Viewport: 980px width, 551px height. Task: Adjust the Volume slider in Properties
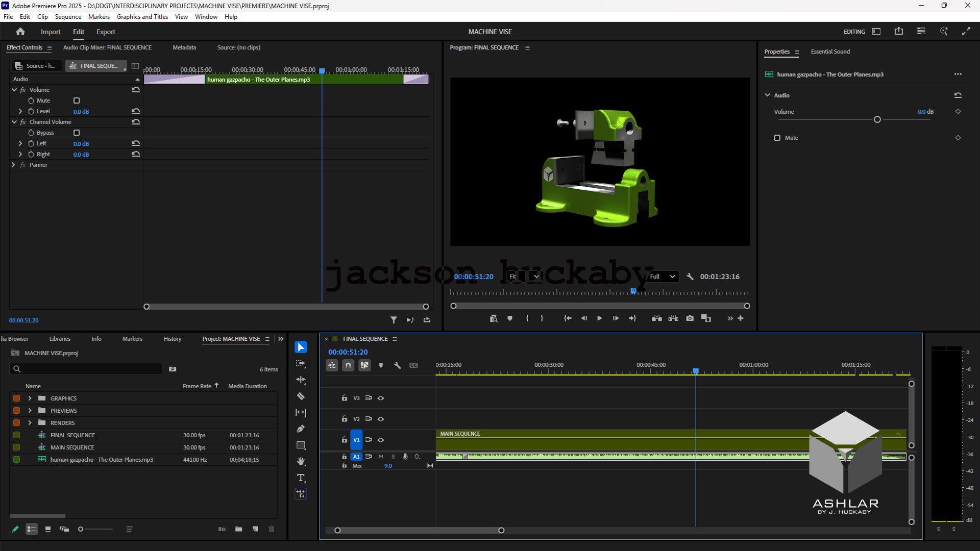(x=877, y=119)
